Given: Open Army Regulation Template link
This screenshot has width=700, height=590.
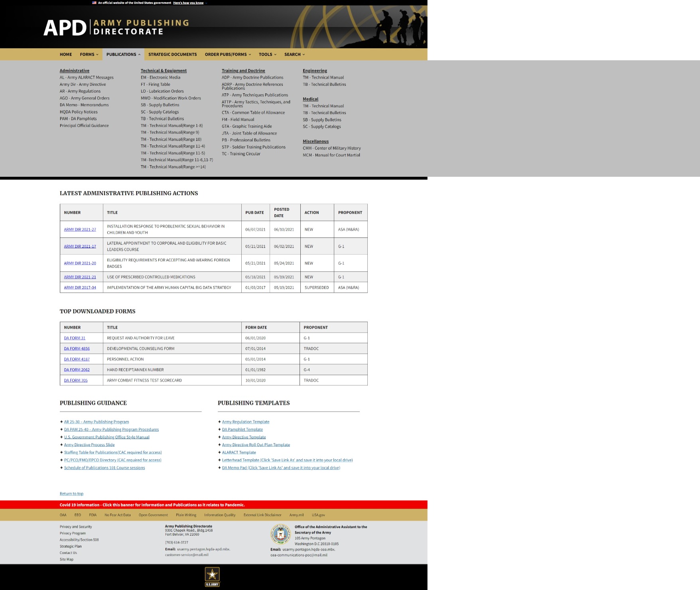Looking at the screenshot, I should click(x=246, y=422).
